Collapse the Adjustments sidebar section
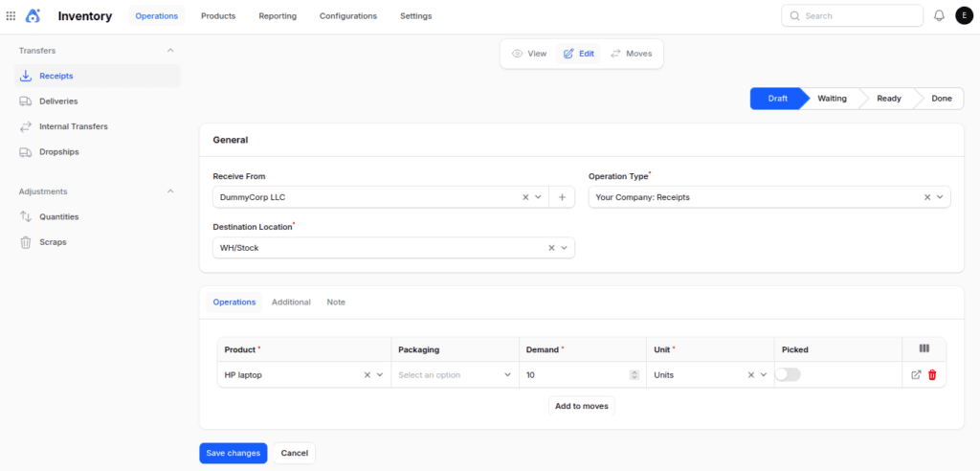Viewport: 980px width, 471px height. pos(170,191)
